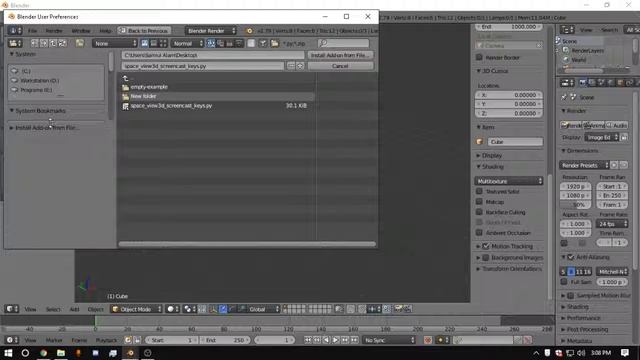Toggle the Matcap checkbox
Viewport: 640px width, 360px height.
point(479,201)
